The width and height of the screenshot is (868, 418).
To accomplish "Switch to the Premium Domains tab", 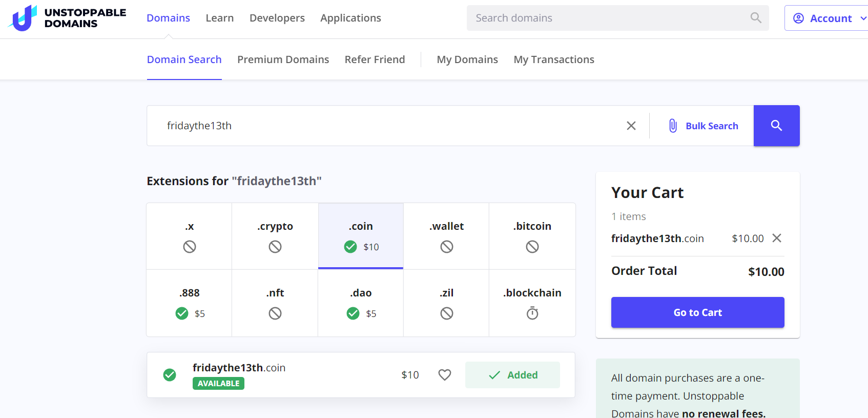I will tap(283, 59).
